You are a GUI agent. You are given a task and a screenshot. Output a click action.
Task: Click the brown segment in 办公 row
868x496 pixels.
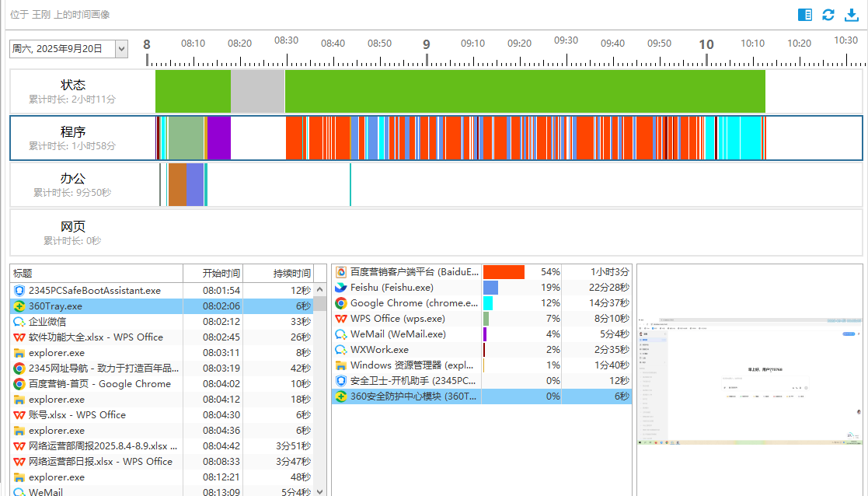pyautogui.click(x=178, y=184)
